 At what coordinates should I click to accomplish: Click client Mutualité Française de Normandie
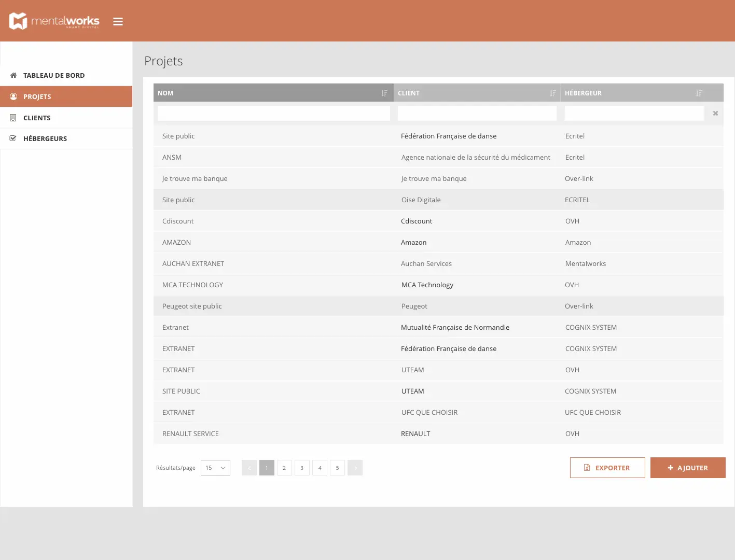(x=455, y=327)
